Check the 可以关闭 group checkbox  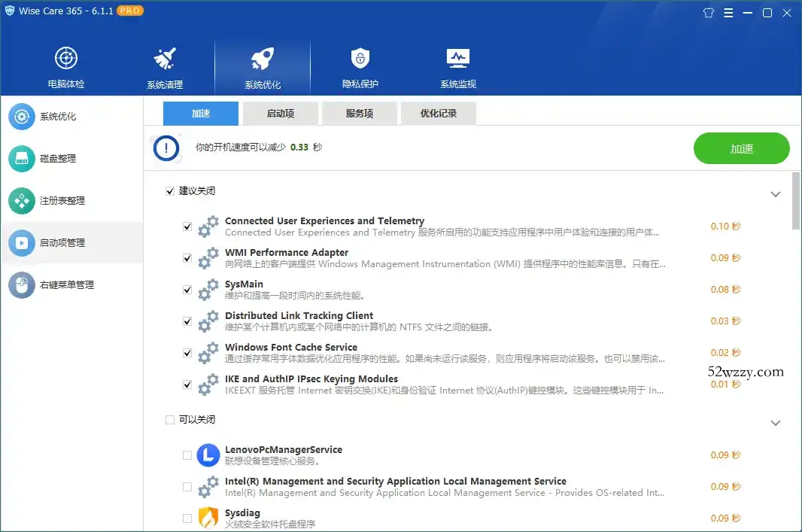coord(170,420)
